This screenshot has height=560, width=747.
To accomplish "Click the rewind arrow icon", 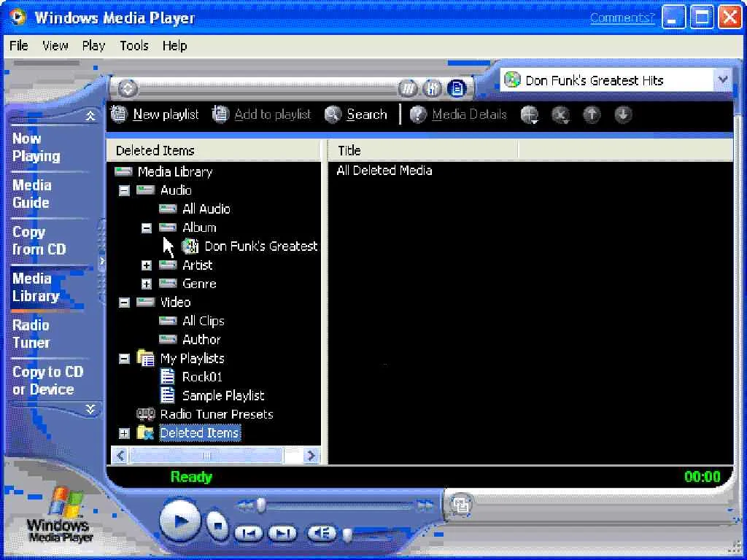I will click(245, 506).
